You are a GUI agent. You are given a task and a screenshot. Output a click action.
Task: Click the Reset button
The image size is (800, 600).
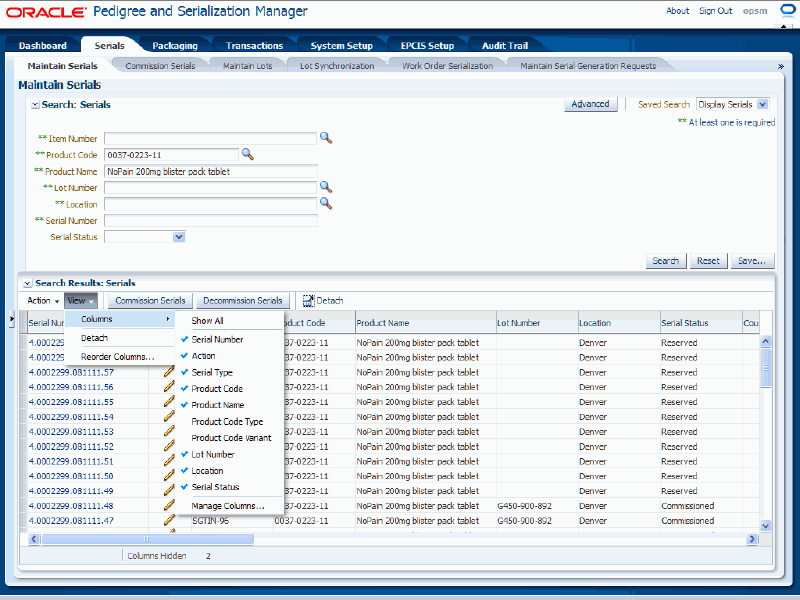pos(708,261)
